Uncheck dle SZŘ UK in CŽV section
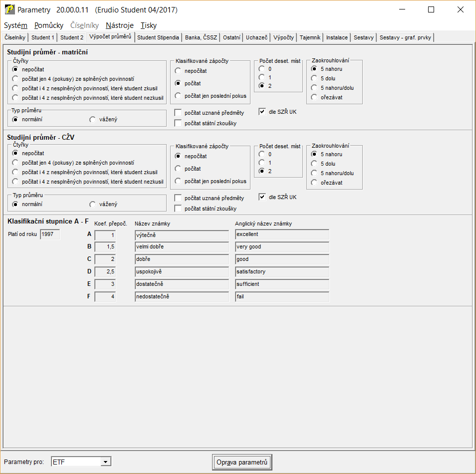Screen dimensions: 476x474 point(262,197)
